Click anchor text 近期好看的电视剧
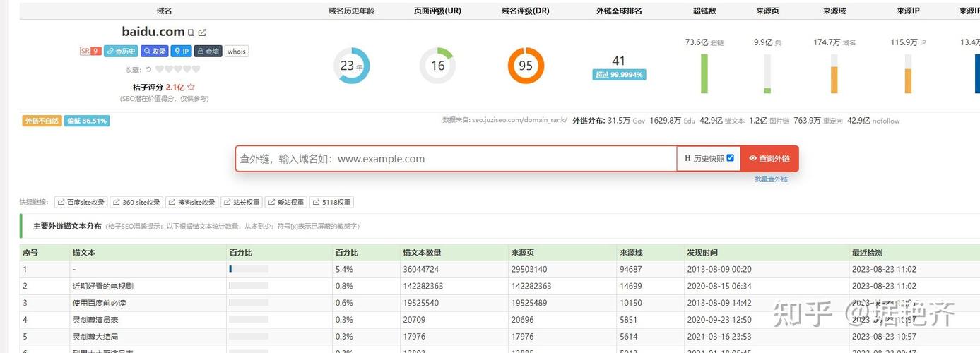The height and width of the screenshot is (353, 980). pos(102,286)
